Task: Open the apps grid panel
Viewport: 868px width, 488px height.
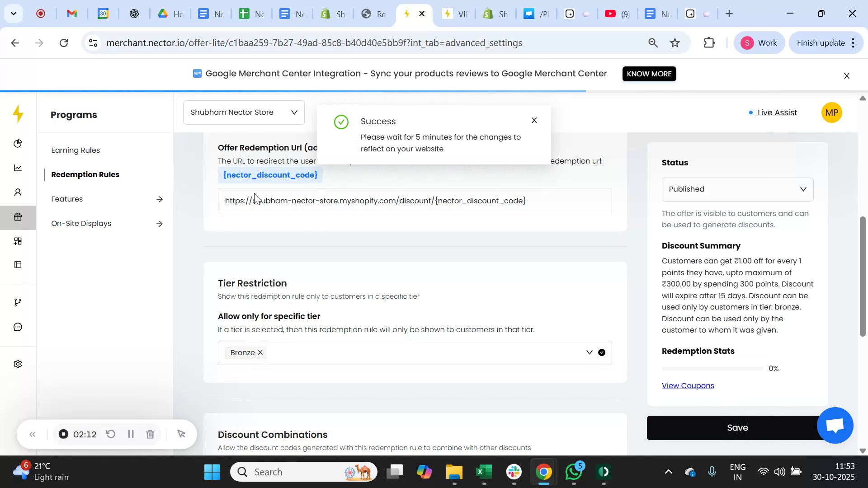Action: click(18, 241)
